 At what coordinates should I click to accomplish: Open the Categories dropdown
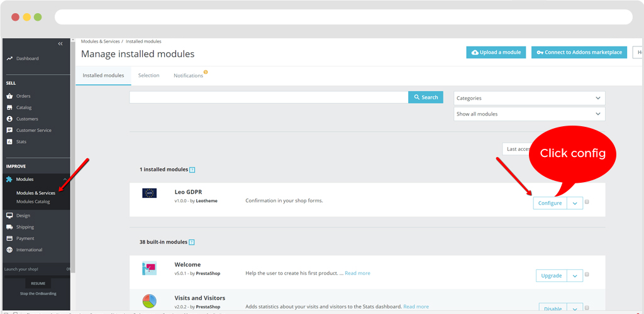click(530, 99)
